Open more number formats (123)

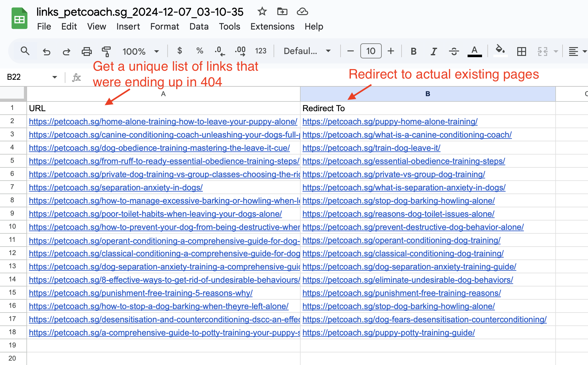tap(261, 51)
